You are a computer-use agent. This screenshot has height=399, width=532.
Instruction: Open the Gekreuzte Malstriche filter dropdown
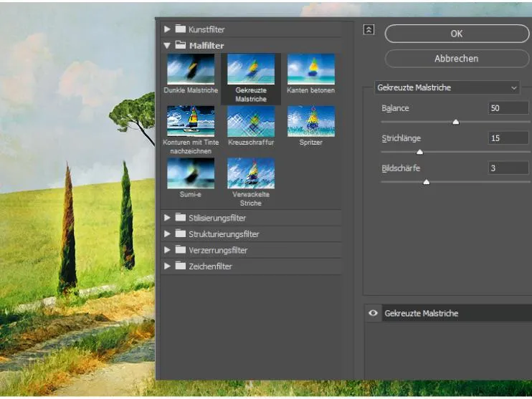pos(447,87)
